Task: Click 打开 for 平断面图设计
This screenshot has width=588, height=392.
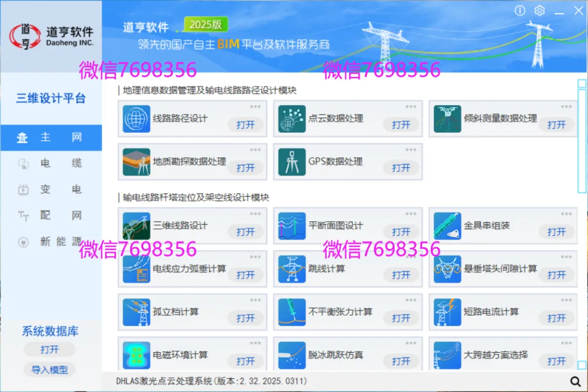Action: 401,232
